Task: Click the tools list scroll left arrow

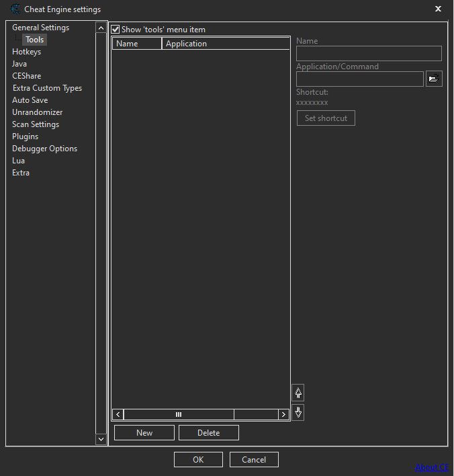Action: coord(118,414)
